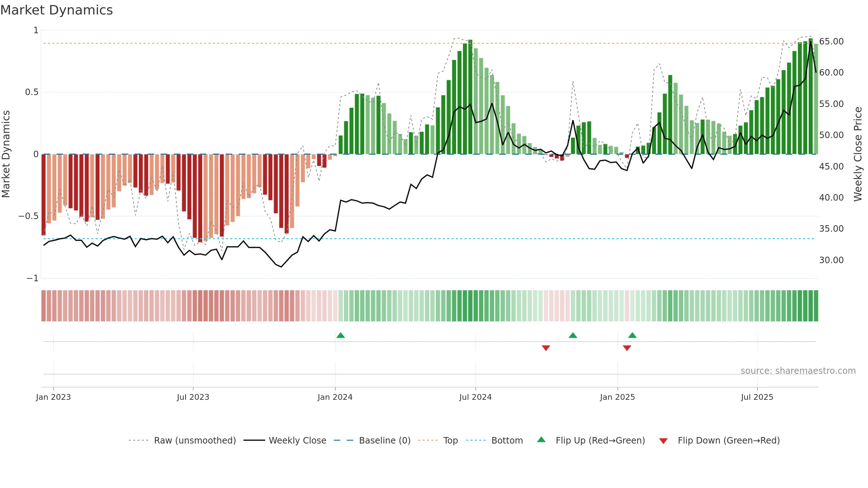
Task: Click the source: sharemaestro.com text
Action: click(x=798, y=371)
